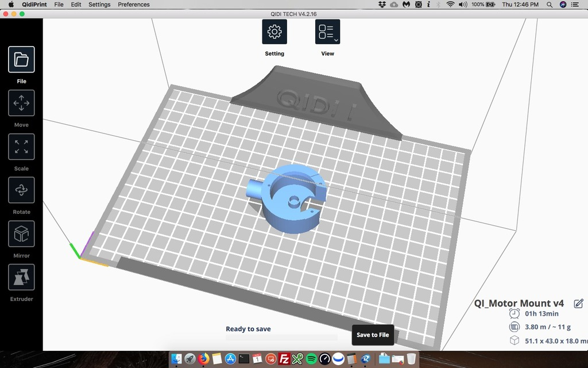Open the Settings menu
This screenshot has height=368, width=588.
point(99,5)
